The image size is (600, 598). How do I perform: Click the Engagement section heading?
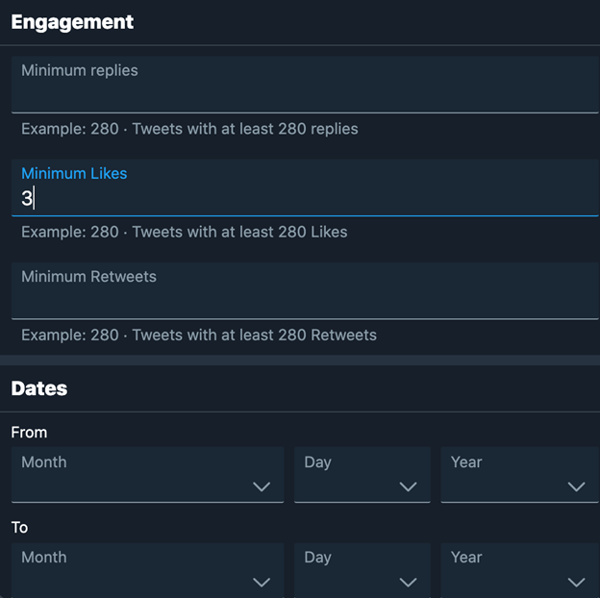(72, 22)
